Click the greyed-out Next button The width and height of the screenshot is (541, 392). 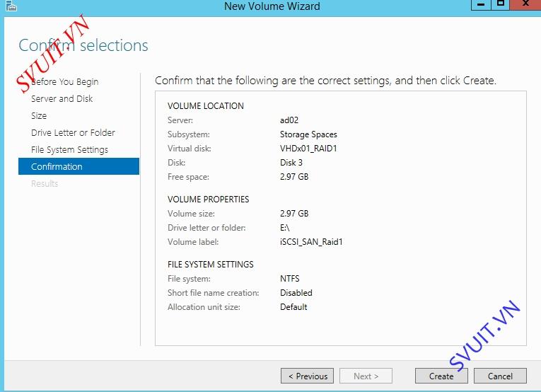pyautogui.click(x=366, y=376)
